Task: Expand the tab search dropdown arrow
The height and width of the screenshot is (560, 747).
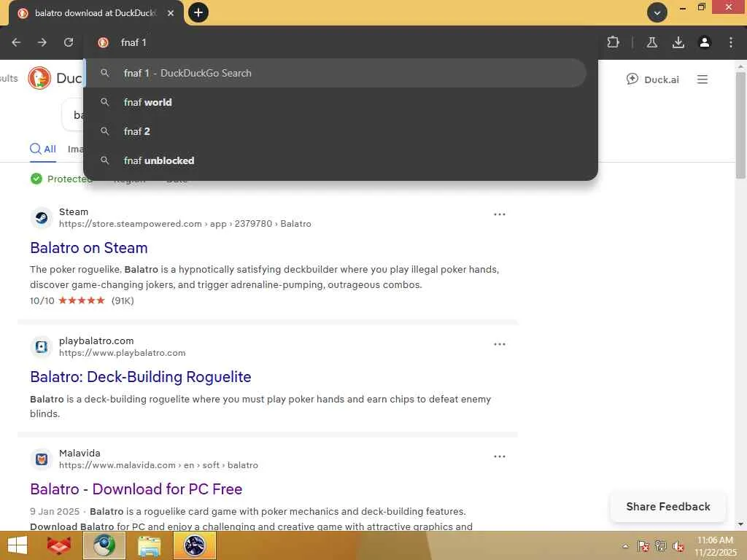Action: click(x=657, y=13)
